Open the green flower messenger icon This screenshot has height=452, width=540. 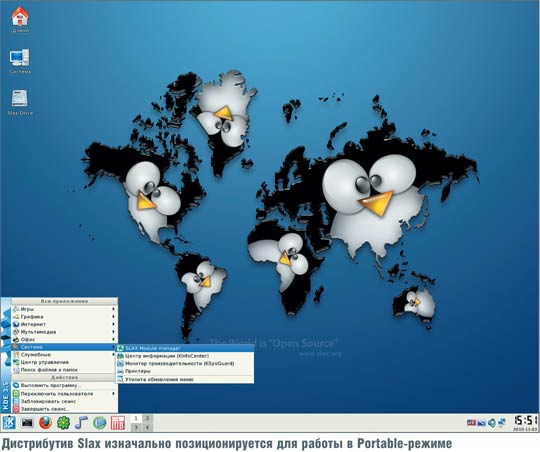(63, 423)
